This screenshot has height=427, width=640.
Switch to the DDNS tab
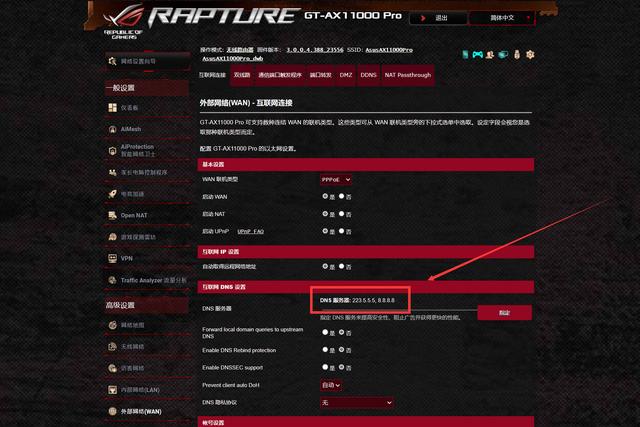coord(369,75)
